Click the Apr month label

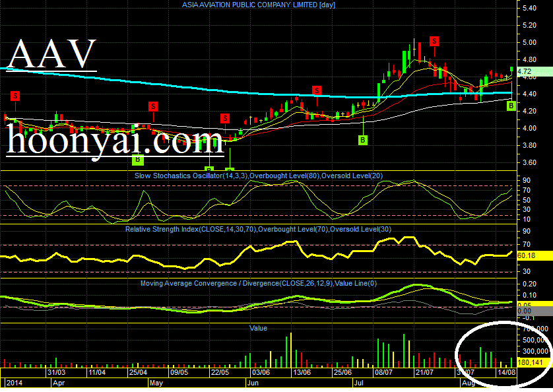point(59,383)
